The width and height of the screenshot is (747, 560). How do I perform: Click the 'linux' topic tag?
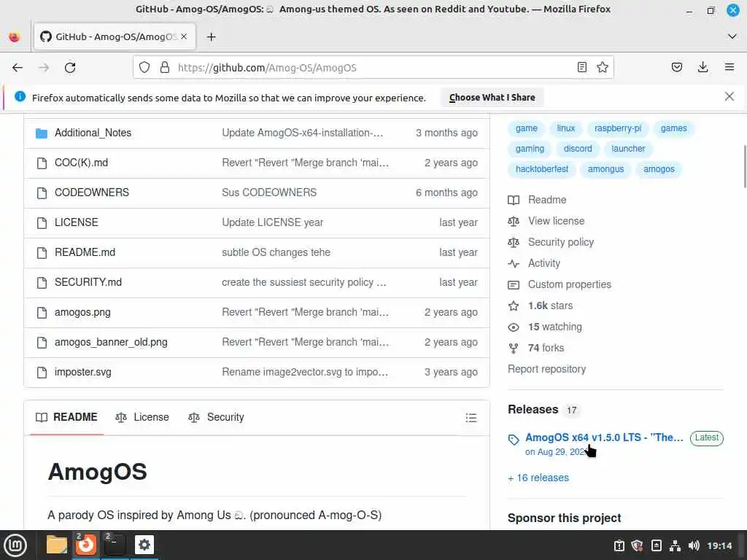tap(565, 128)
